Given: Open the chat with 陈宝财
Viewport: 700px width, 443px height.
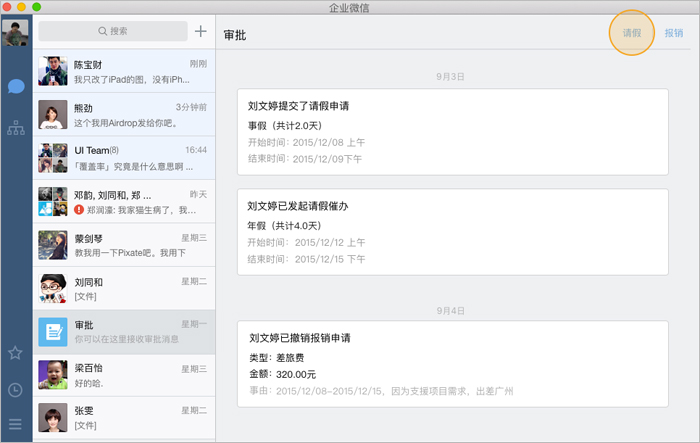Looking at the screenshot, I should (124, 71).
